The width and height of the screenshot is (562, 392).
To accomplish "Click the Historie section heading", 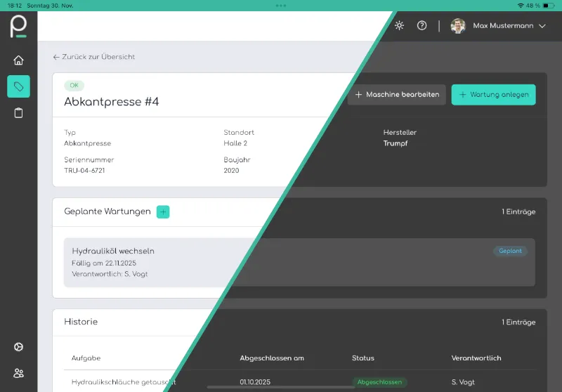I will [81, 322].
